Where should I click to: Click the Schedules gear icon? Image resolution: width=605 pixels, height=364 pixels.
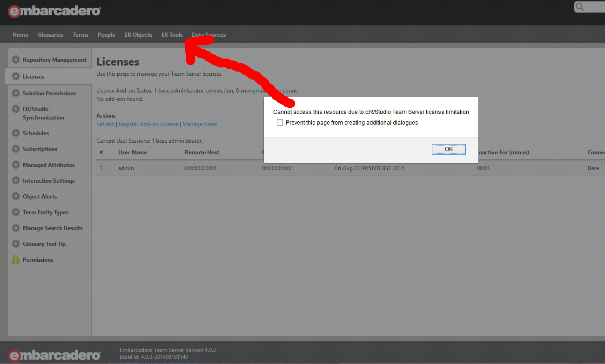pos(16,133)
